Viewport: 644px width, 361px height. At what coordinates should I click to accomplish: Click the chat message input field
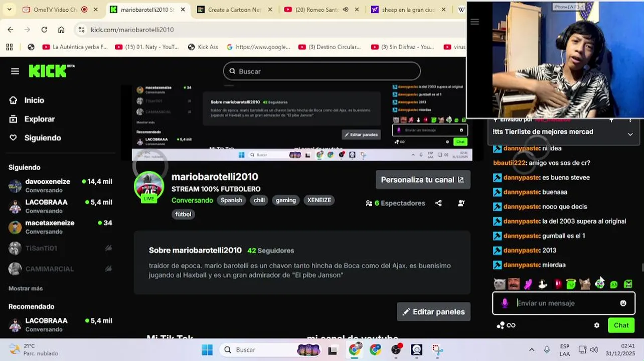pos(564,303)
